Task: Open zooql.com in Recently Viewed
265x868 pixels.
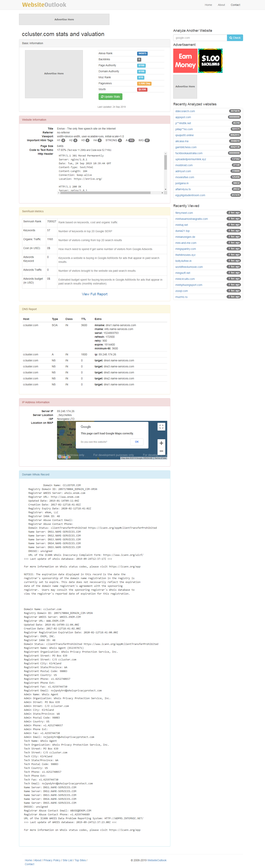Action: coord(182,291)
